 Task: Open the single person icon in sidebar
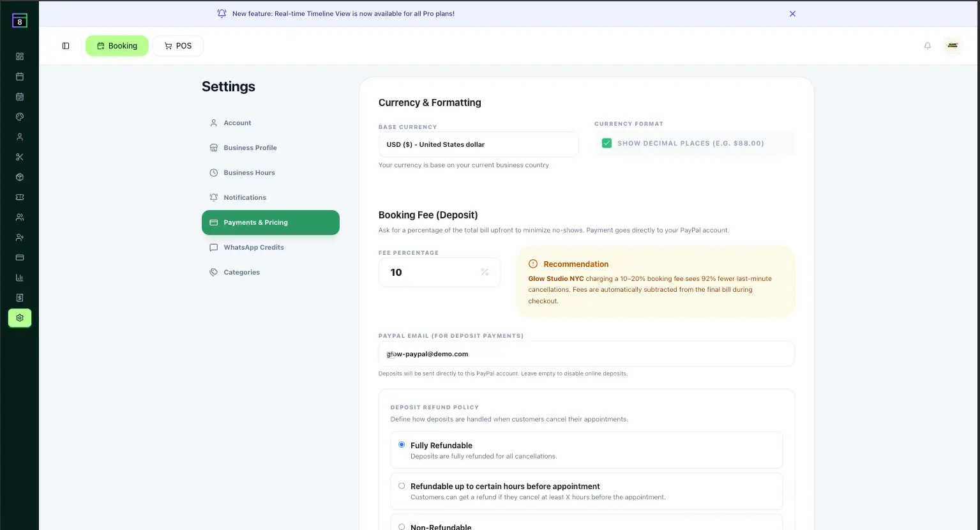coord(20,137)
